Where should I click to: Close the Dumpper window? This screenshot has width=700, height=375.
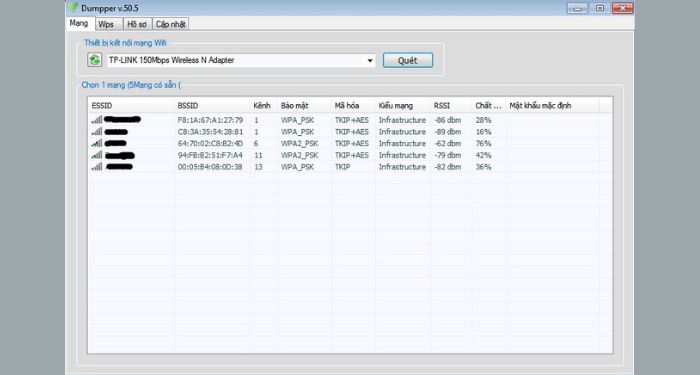[622, 8]
